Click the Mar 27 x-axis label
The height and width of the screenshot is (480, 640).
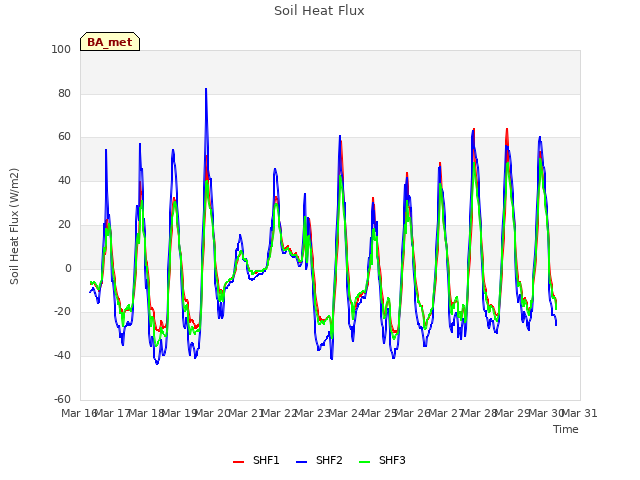pyautogui.click(x=446, y=413)
